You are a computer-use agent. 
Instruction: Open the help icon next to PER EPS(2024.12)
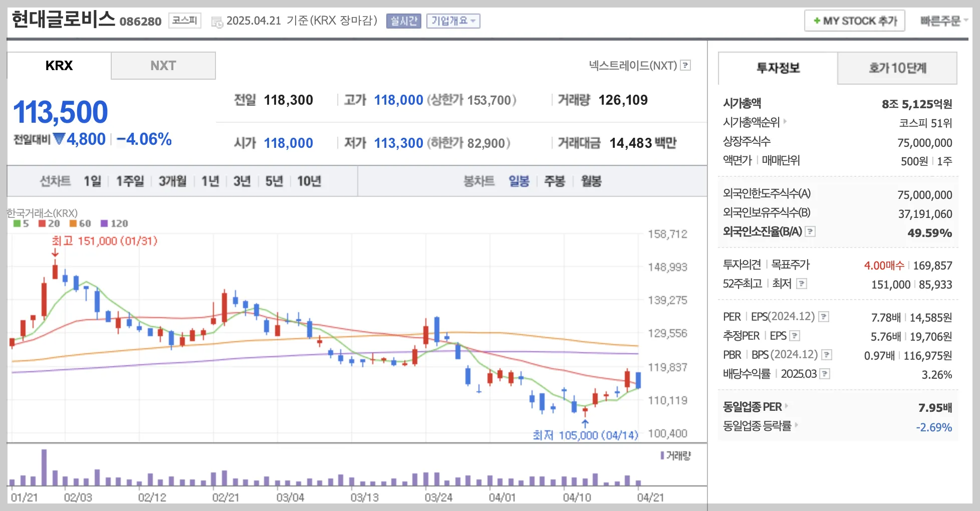(824, 317)
